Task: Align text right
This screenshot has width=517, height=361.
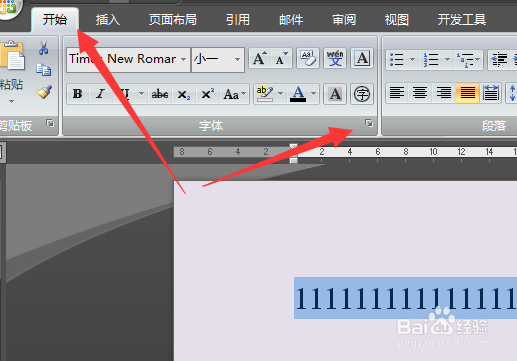Action: pyautogui.click(x=444, y=93)
